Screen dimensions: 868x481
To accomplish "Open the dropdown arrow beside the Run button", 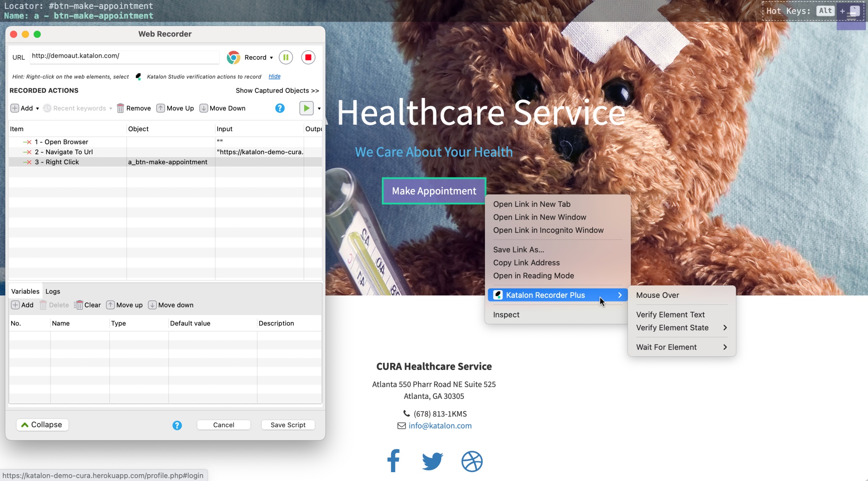I will click(319, 109).
